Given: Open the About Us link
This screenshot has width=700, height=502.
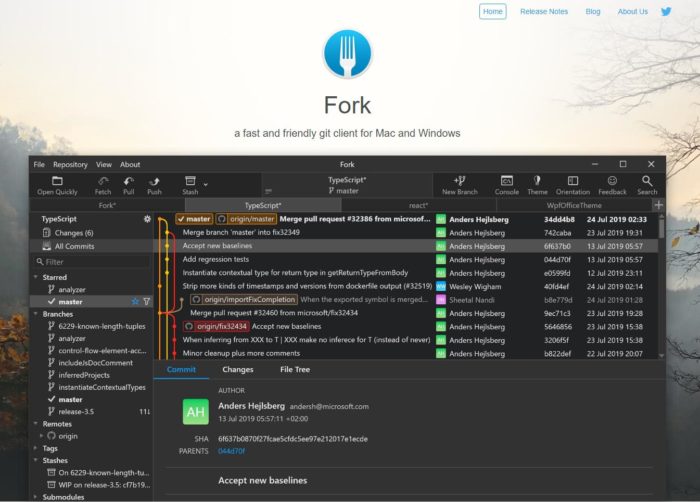Looking at the screenshot, I should [633, 12].
